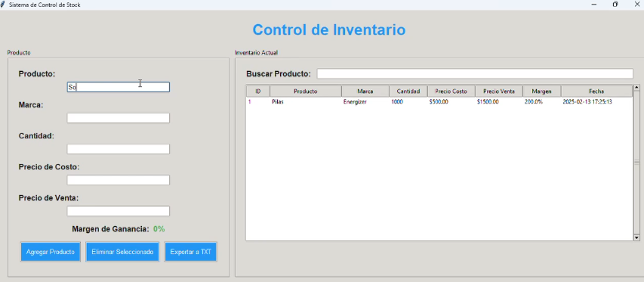The width and height of the screenshot is (644, 282).
Task: Click the 200.0% margin cell
Action: [x=534, y=101]
